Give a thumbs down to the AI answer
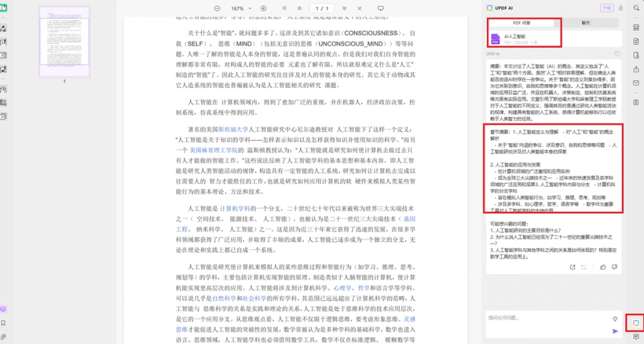 [614, 267]
